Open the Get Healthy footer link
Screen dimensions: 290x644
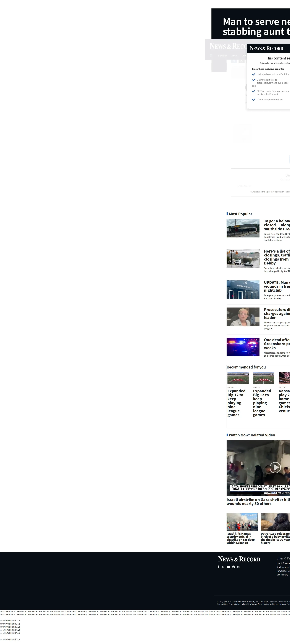tap(282, 575)
